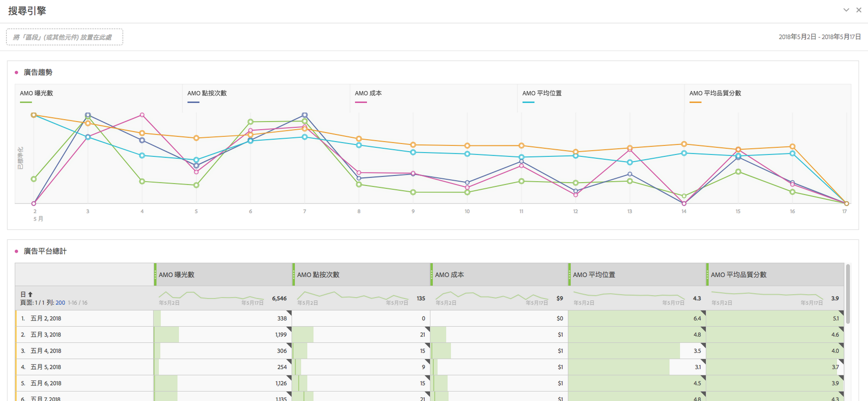
Task: Click the AMO 平均品質分數 table column header
Action: click(775, 275)
